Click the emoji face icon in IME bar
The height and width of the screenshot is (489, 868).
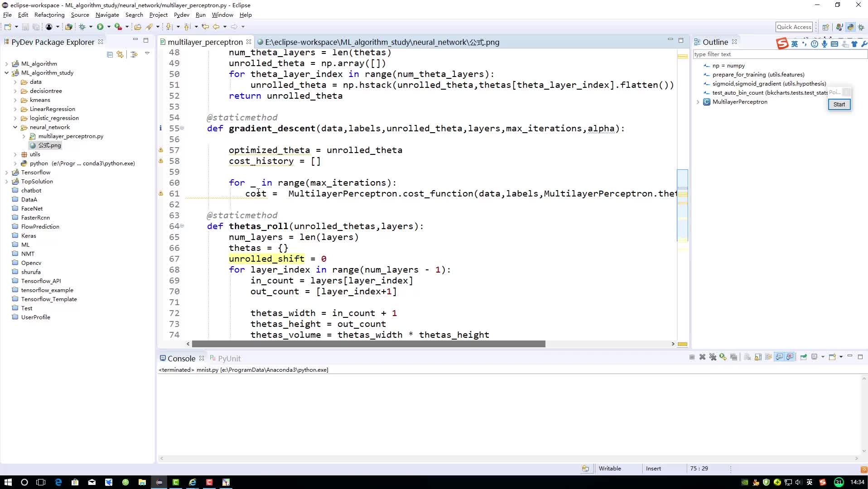click(815, 44)
